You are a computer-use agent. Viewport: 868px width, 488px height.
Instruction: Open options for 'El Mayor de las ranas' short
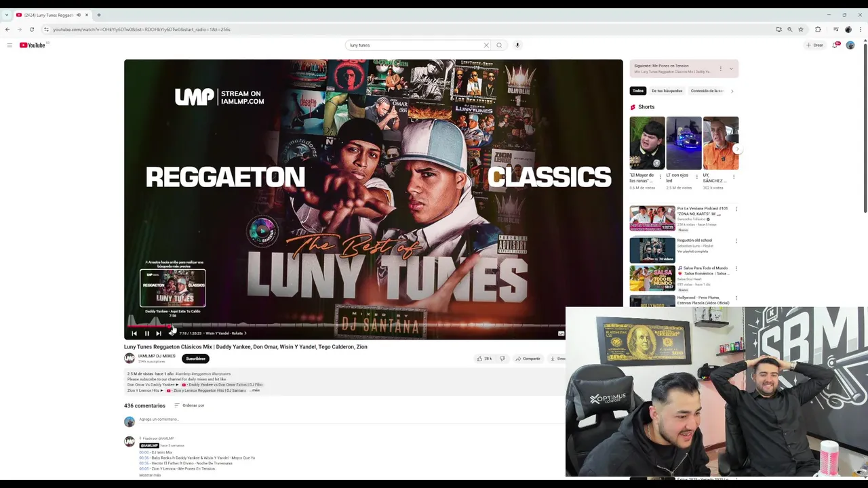[x=660, y=177]
